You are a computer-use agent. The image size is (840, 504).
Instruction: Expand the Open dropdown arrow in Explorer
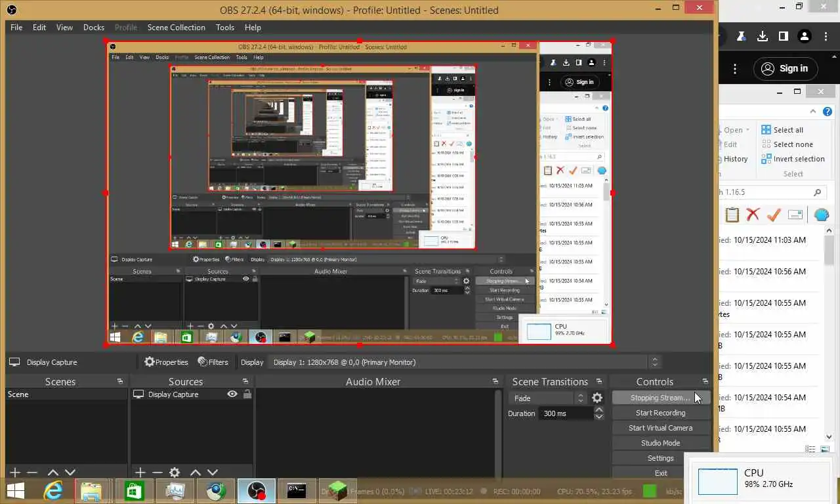point(747,130)
